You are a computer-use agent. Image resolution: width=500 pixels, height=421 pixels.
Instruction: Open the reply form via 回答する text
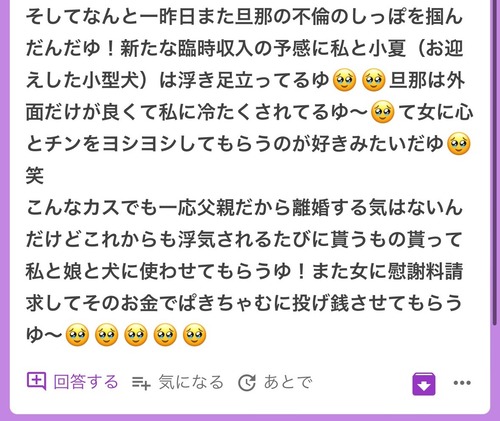coord(86,382)
